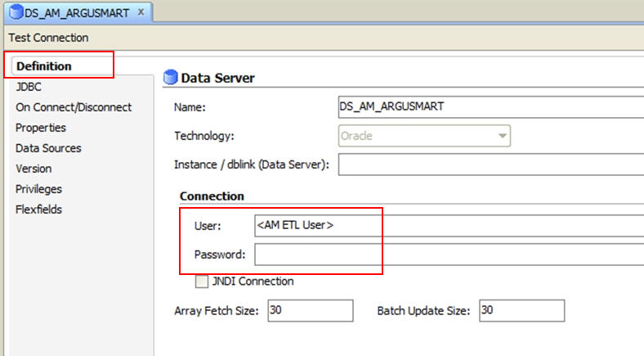The width and height of the screenshot is (644, 356).
Task: Click the database icon on DS_AM_ARGUSMART tab
Action: click(x=16, y=12)
